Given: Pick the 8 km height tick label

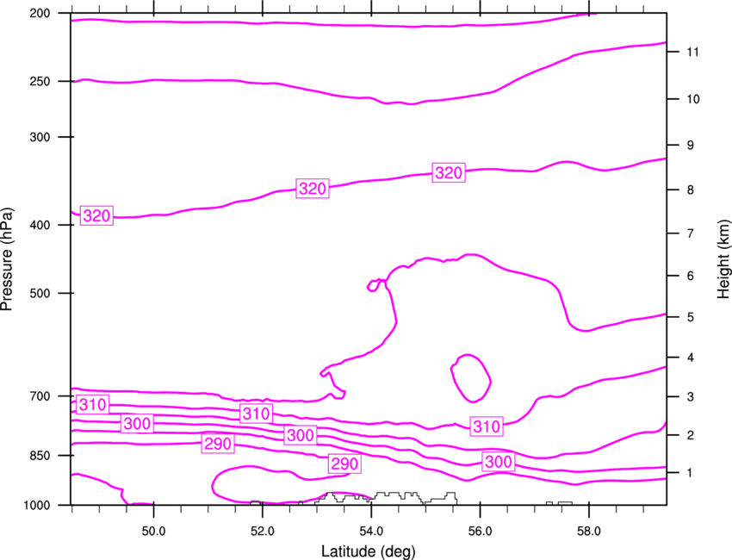Looking at the screenshot, I should point(691,190).
